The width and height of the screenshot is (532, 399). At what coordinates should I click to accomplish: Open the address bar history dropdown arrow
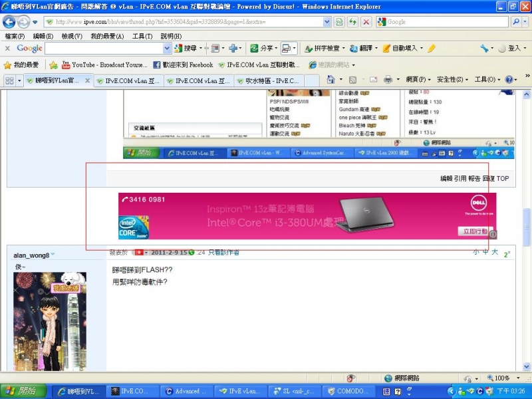coord(327,22)
